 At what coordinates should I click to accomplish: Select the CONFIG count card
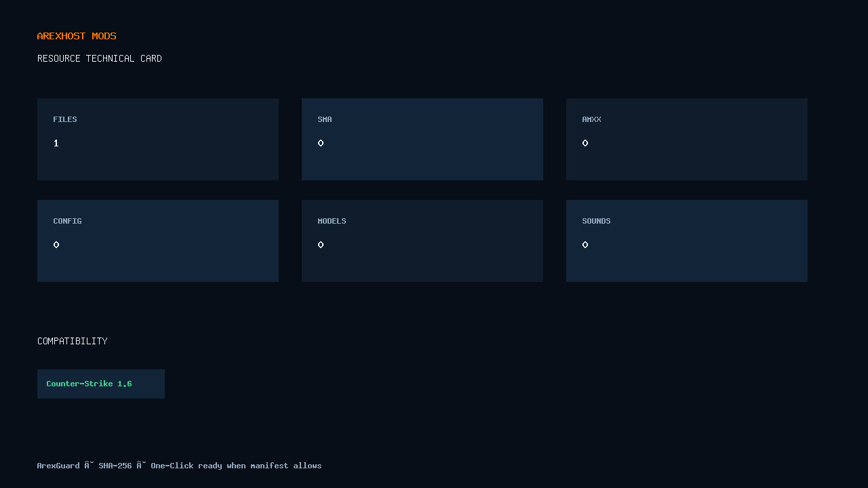pyautogui.click(x=158, y=241)
